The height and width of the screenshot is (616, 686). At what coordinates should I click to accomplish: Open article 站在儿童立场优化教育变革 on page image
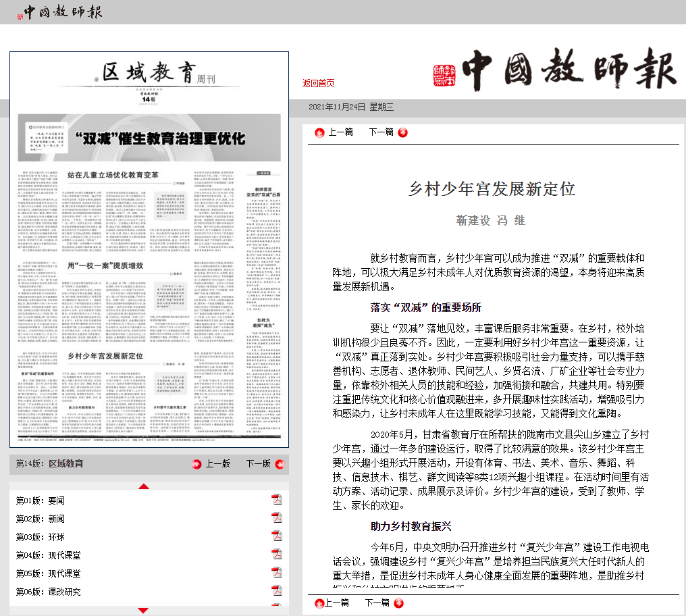pos(113,175)
